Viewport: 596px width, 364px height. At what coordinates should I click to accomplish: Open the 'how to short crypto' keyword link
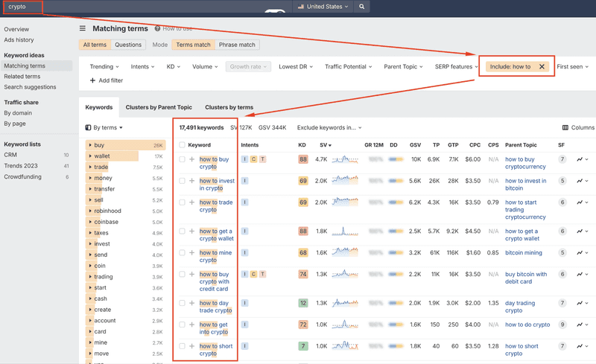tap(216, 350)
